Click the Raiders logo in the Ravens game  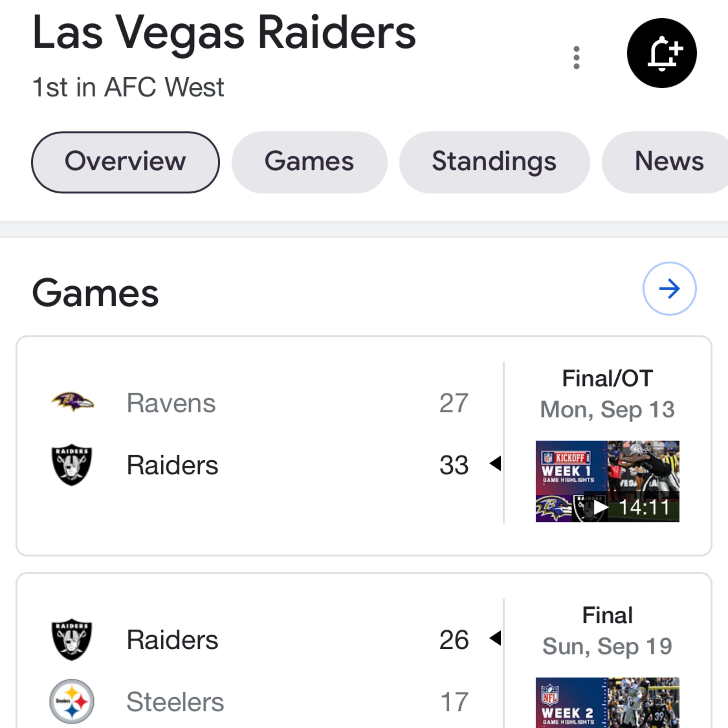point(72,465)
